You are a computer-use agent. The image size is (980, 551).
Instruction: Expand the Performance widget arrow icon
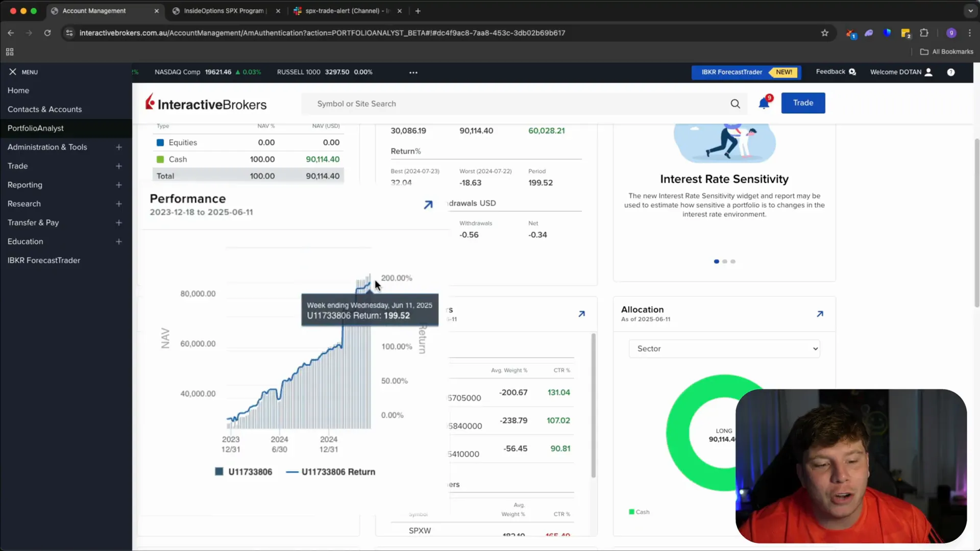tap(428, 205)
